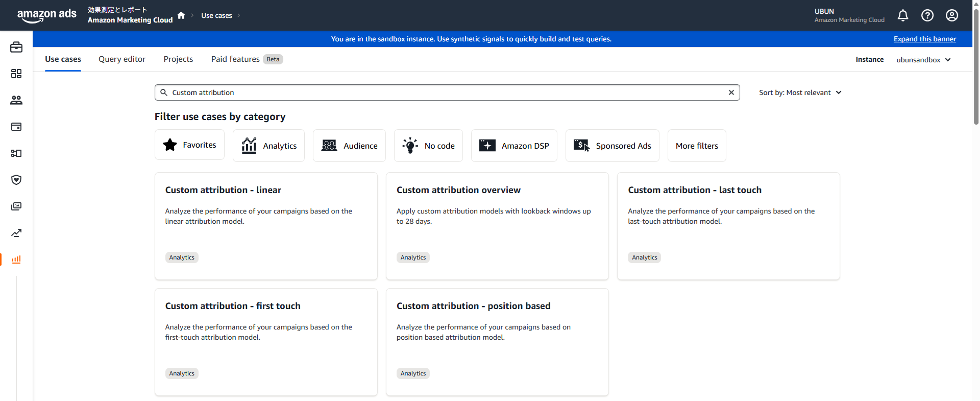This screenshot has width=980, height=401.
Task: Open the Sort by Most relevant dropdown
Action: pyautogui.click(x=800, y=92)
